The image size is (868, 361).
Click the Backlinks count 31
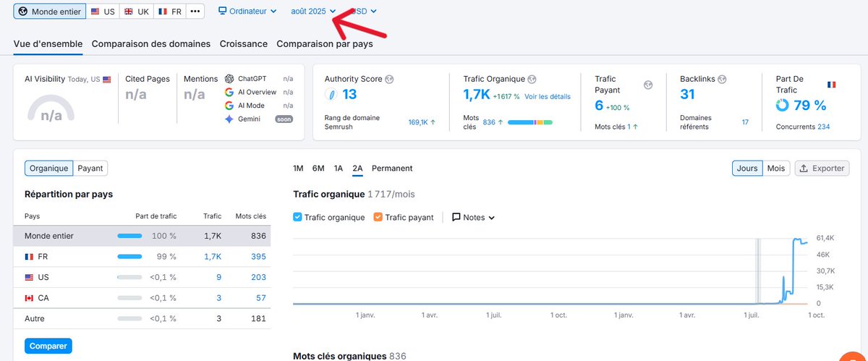pyautogui.click(x=687, y=94)
